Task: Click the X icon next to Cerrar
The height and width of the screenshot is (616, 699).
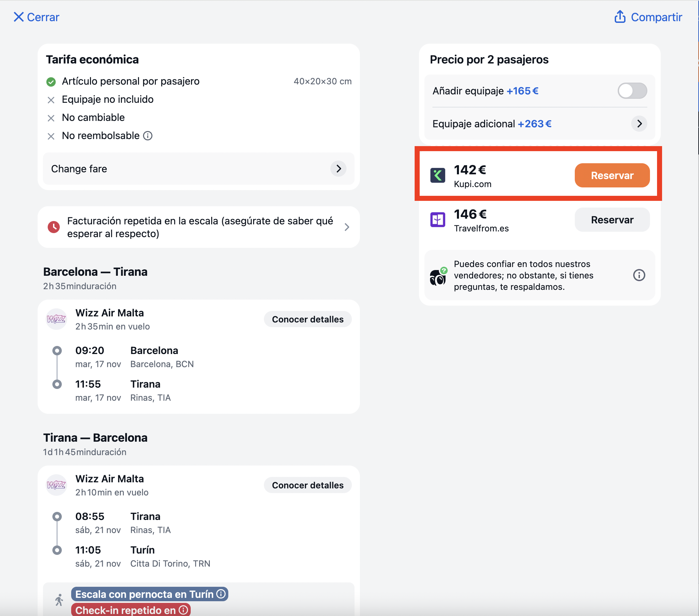Action: point(18,17)
